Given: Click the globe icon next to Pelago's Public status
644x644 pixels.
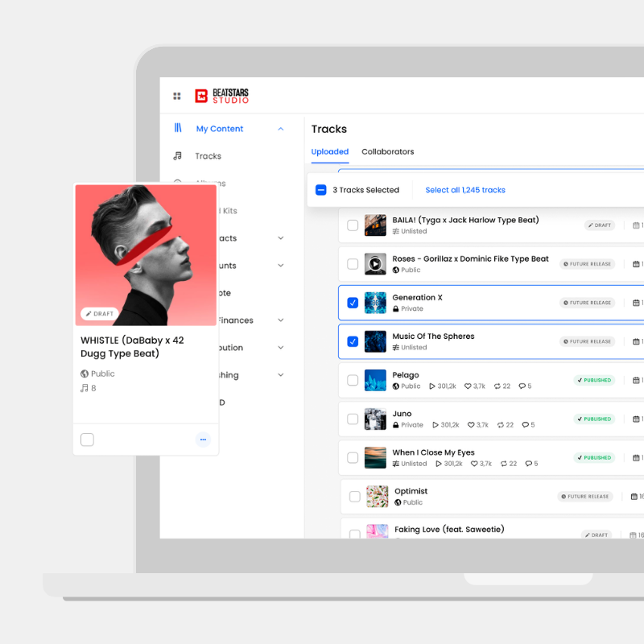Looking at the screenshot, I should point(394,386).
